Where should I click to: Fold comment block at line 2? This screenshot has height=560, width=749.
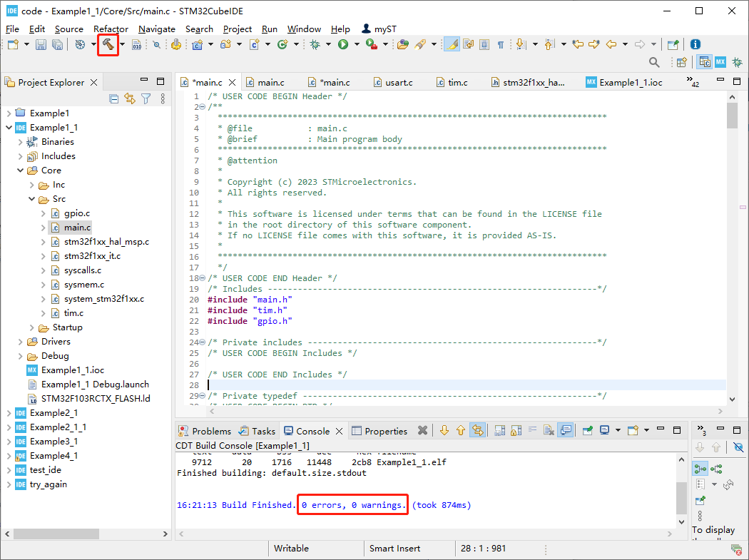click(203, 106)
